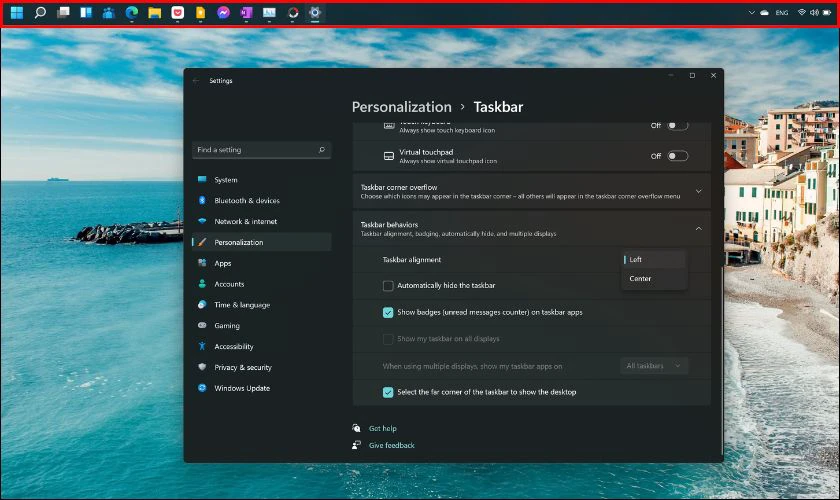The width and height of the screenshot is (840, 500).
Task: Select Left taskbar alignment option
Action: (654, 259)
